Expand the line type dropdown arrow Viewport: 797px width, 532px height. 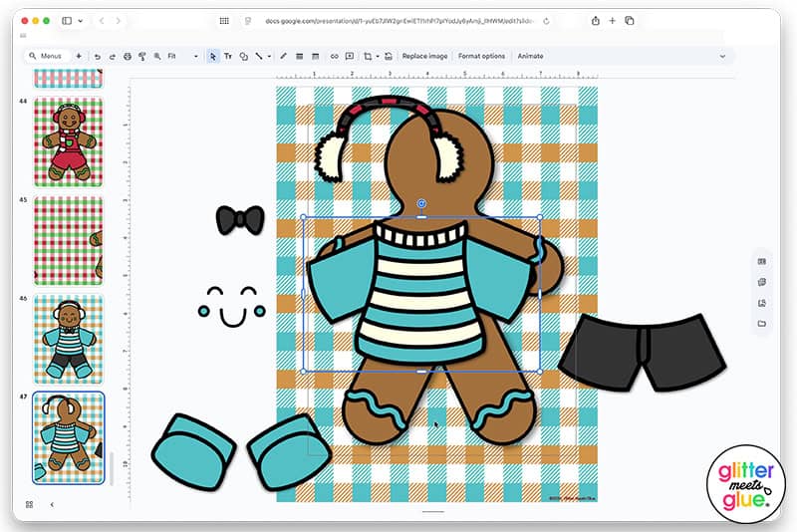269,57
